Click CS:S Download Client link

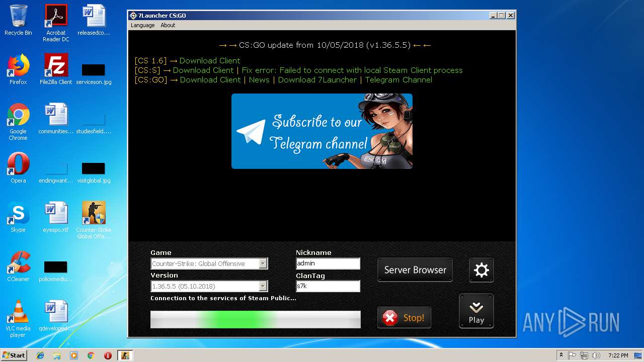pyautogui.click(x=203, y=70)
